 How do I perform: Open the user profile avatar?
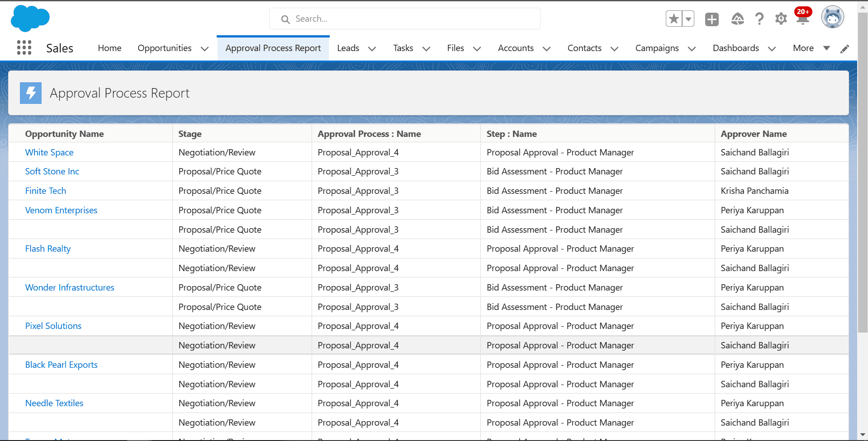pos(833,18)
